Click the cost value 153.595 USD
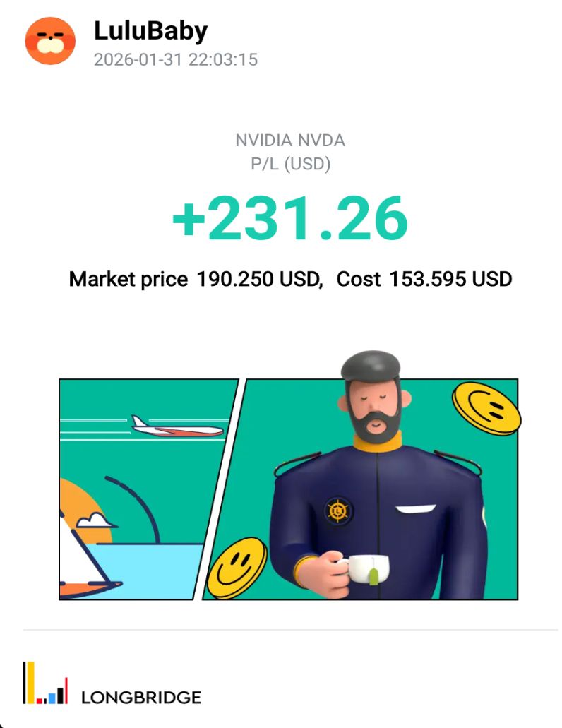Screen dimensions: 562x728 tap(450, 279)
